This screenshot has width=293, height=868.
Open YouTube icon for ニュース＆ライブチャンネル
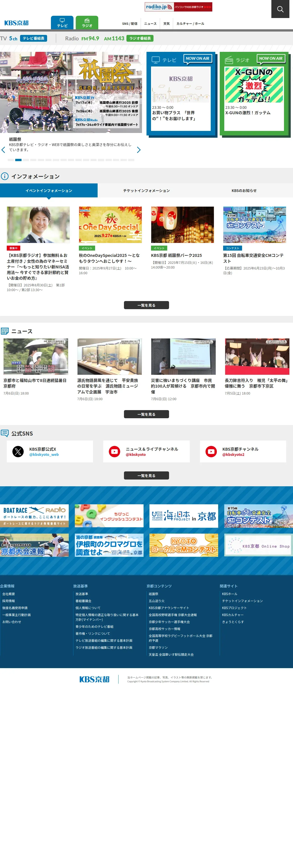115,452
